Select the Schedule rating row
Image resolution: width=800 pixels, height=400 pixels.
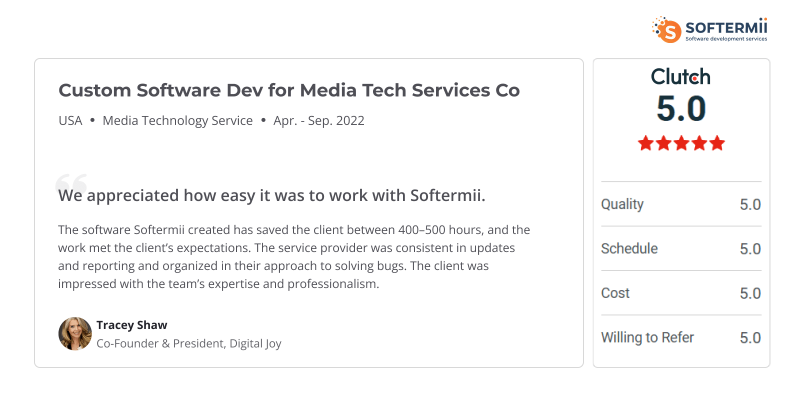(680, 249)
